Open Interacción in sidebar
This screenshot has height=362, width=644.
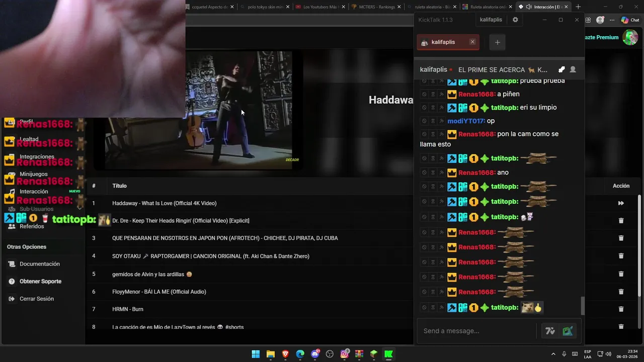tap(34, 192)
